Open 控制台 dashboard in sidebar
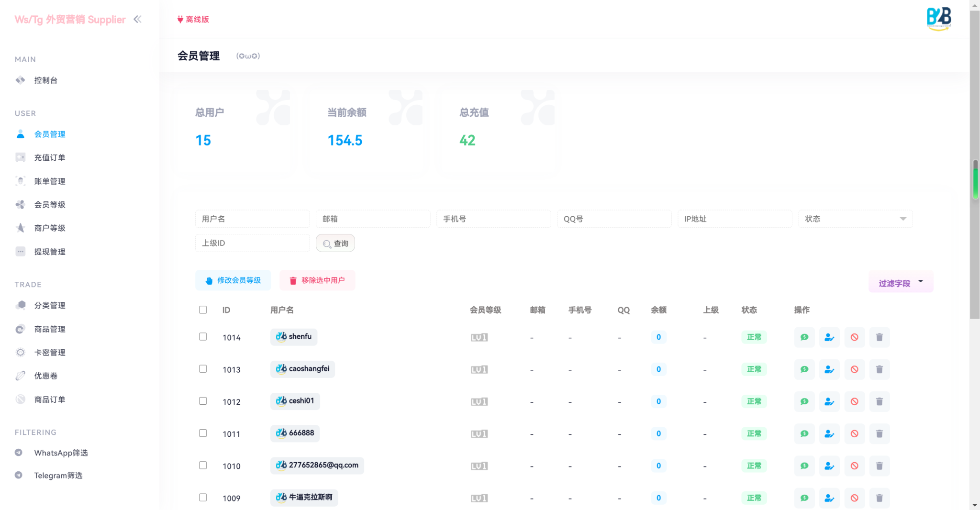Image resolution: width=980 pixels, height=510 pixels. click(x=45, y=80)
